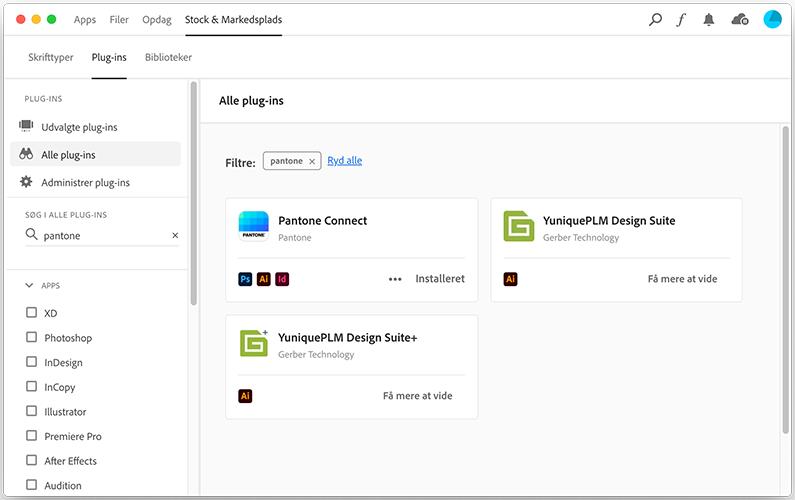Click Få mere at vide on YuniquePLM Design Suite+
This screenshot has height=500, width=795.
(x=418, y=396)
